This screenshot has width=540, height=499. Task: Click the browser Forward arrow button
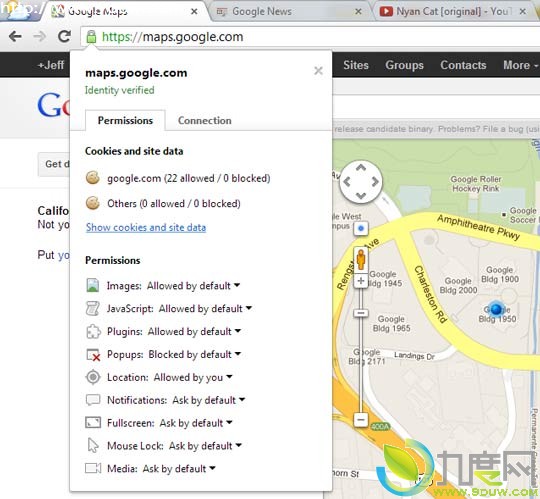pos(40,37)
